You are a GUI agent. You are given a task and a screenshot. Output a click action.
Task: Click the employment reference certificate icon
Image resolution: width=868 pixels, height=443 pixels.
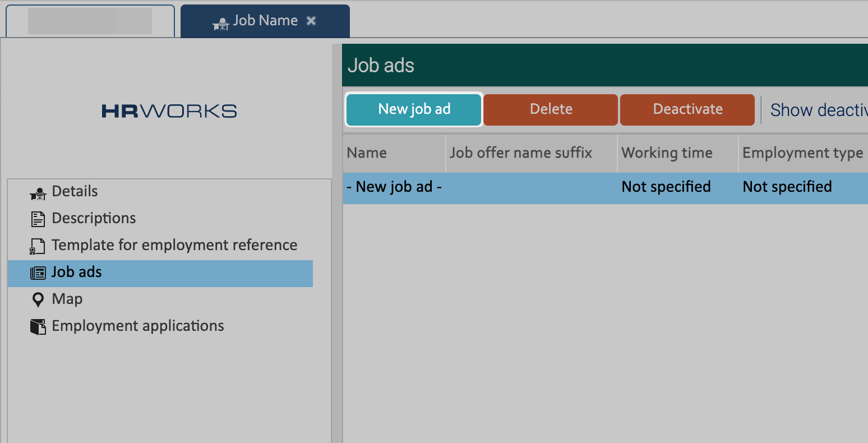coord(38,246)
